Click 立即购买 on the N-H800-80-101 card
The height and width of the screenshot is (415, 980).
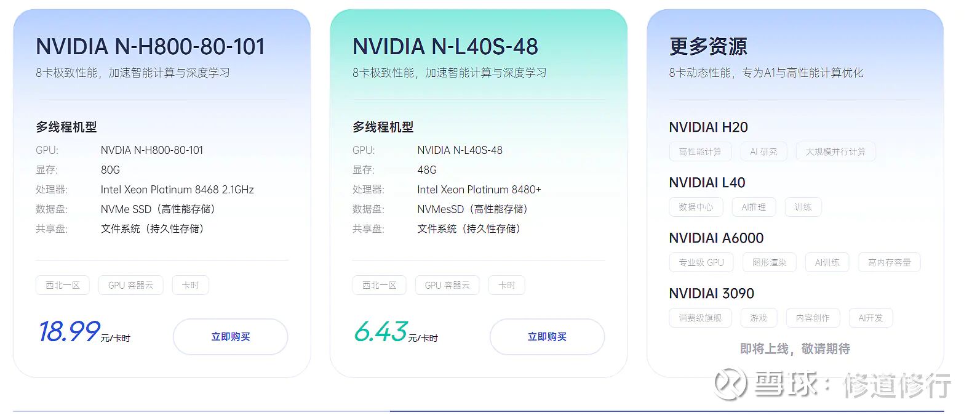[230, 337]
